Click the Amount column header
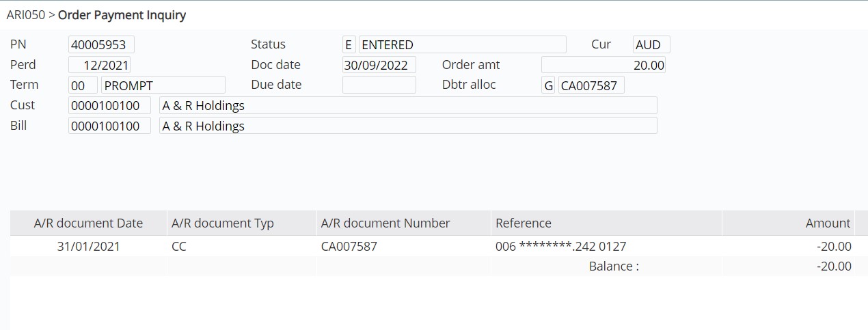The width and height of the screenshot is (868, 330). point(787,223)
